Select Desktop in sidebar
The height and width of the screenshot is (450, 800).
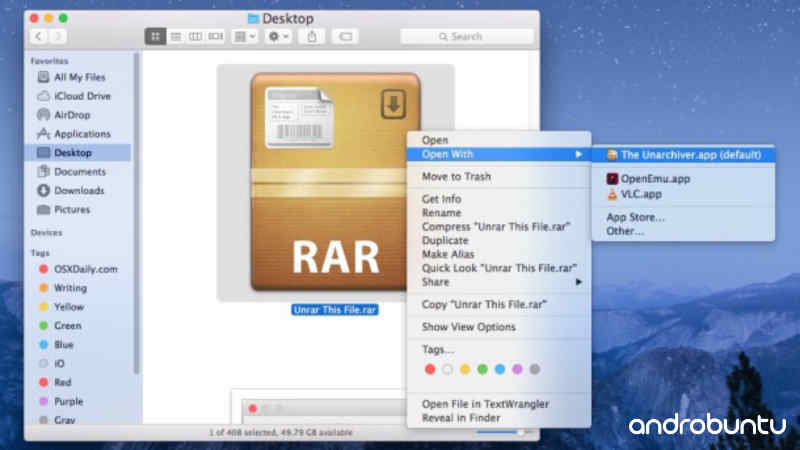(x=78, y=153)
